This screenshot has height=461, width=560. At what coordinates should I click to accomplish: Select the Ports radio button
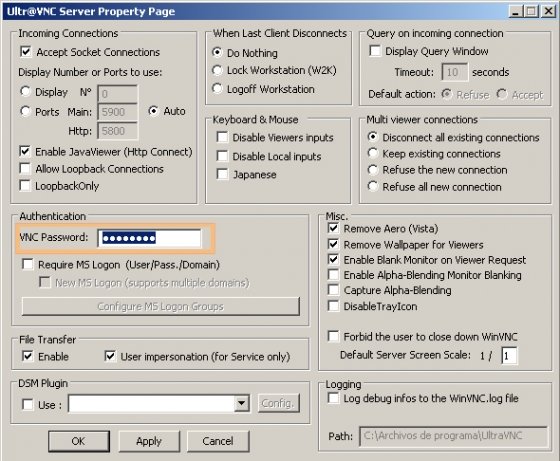coord(25,111)
